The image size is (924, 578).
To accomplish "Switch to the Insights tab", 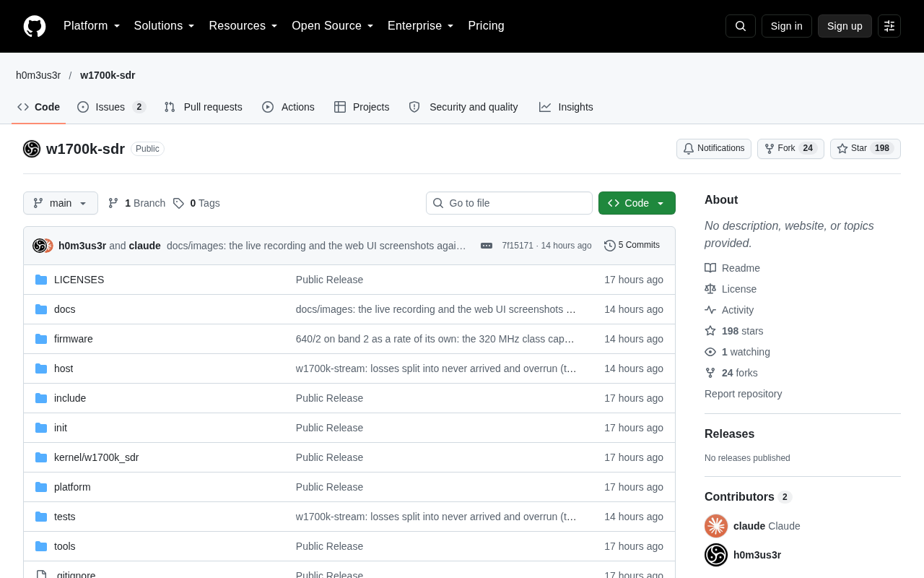I will pos(566,107).
